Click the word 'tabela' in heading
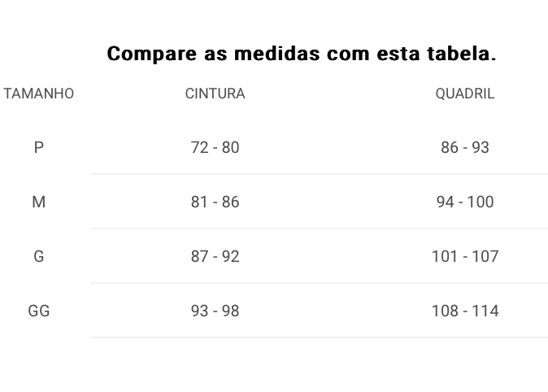Image resolution: width=548 pixels, height=392 pixels. tap(459, 54)
